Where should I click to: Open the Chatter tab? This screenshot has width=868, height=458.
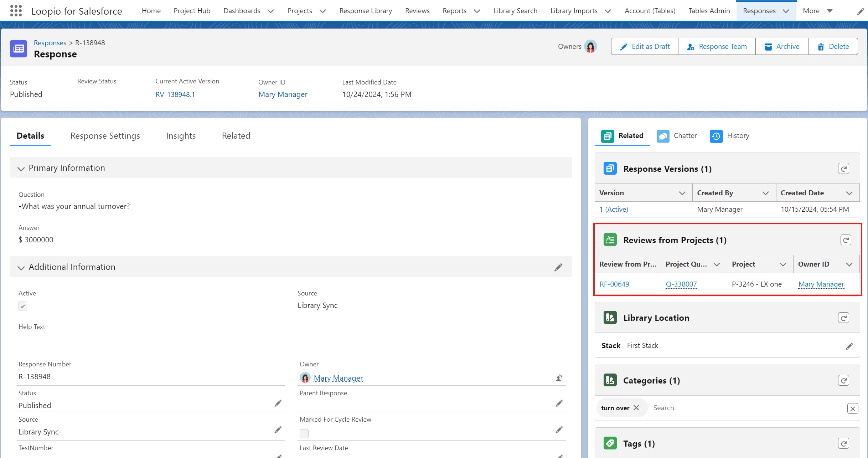pos(677,136)
